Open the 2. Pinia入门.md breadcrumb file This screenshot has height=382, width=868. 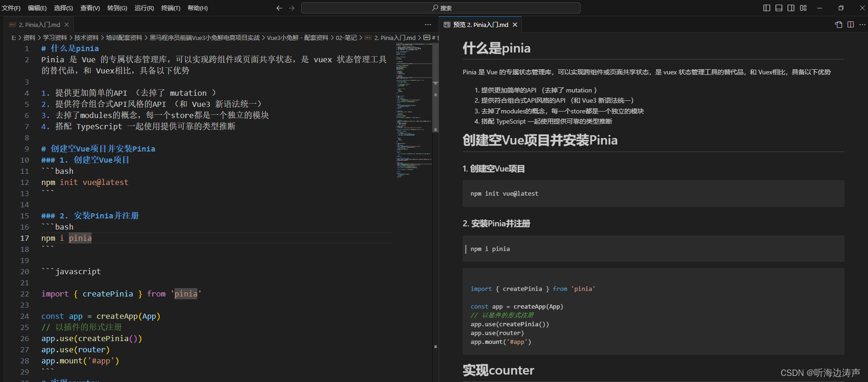(395, 38)
